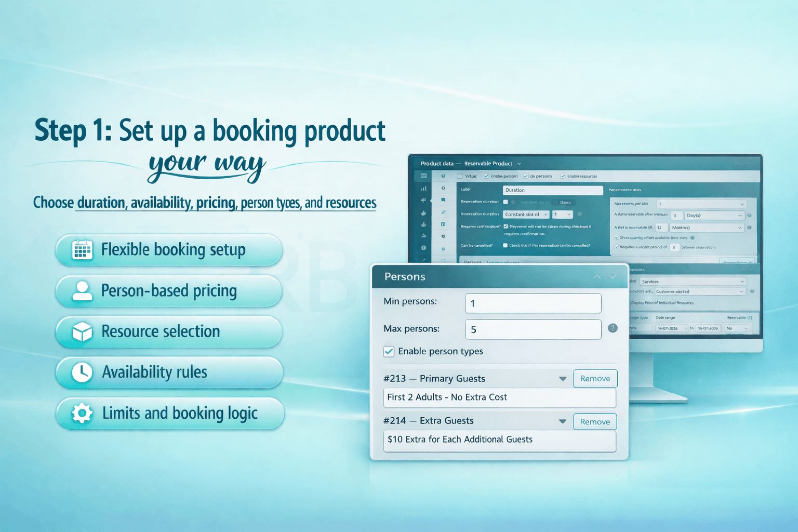Image resolution: width=798 pixels, height=532 pixels.
Task: Switch to the Persons section of product data
Action: click(472, 262)
